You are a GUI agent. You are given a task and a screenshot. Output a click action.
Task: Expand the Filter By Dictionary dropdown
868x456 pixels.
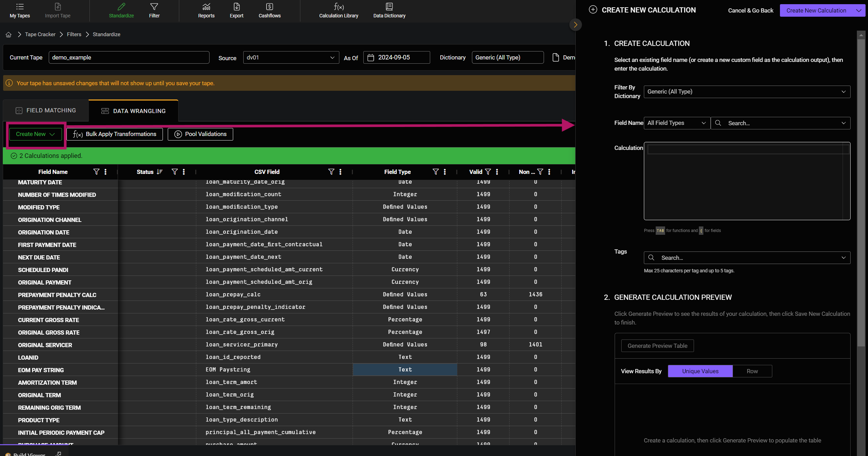point(747,92)
